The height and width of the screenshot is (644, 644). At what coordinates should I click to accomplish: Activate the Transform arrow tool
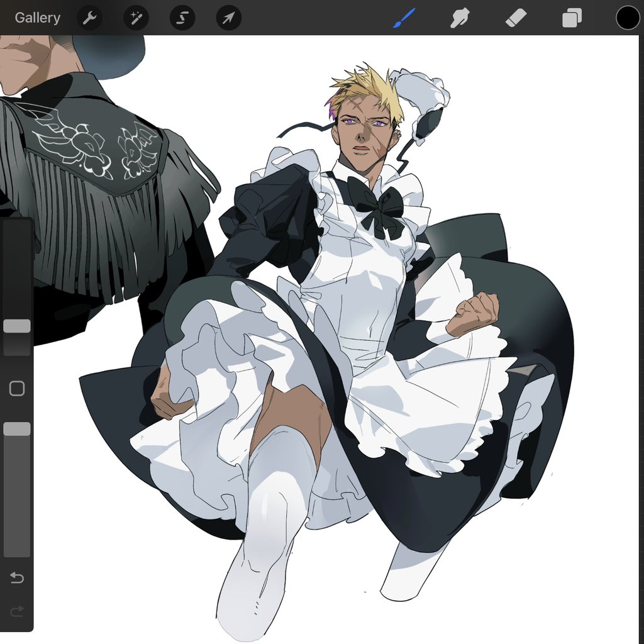click(229, 18)
